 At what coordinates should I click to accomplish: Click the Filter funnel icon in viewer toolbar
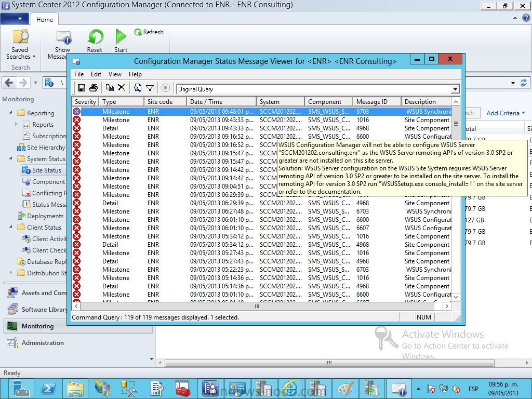click(x=150, y=88)
